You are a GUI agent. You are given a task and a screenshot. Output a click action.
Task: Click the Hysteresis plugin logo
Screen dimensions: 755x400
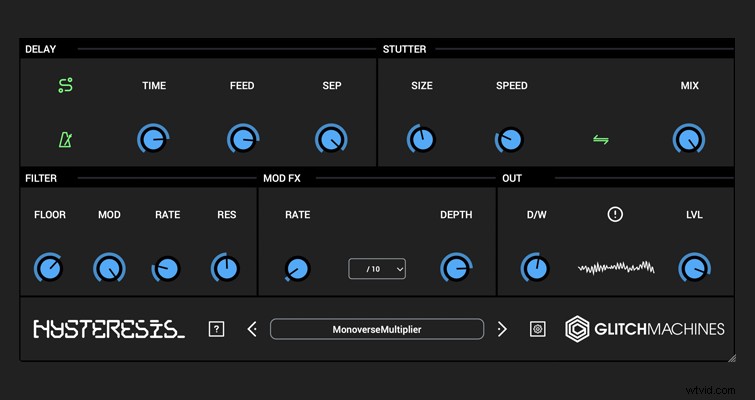coord(109,329)
